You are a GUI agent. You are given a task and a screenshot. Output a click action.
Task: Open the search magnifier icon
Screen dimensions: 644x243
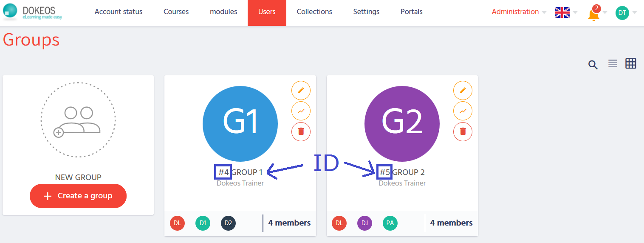[593, 65]
